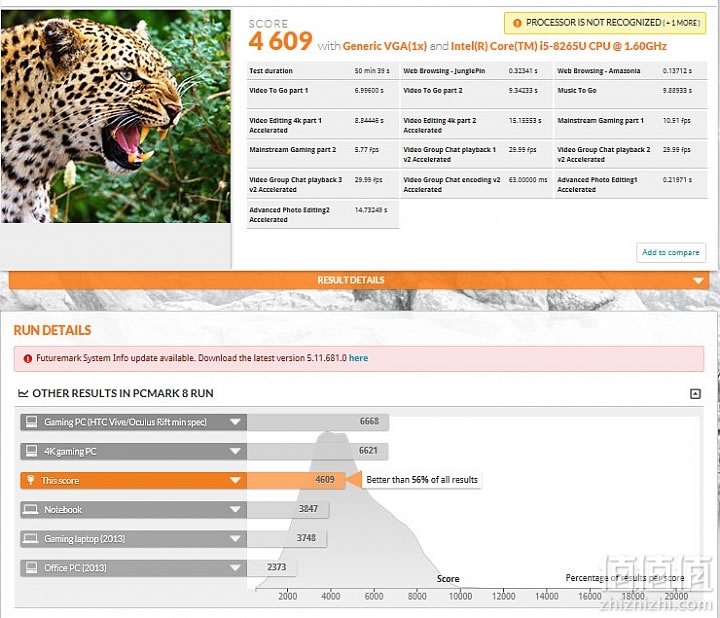Click the laptop icon on Gaming laptop row

[x=30, y=538]
